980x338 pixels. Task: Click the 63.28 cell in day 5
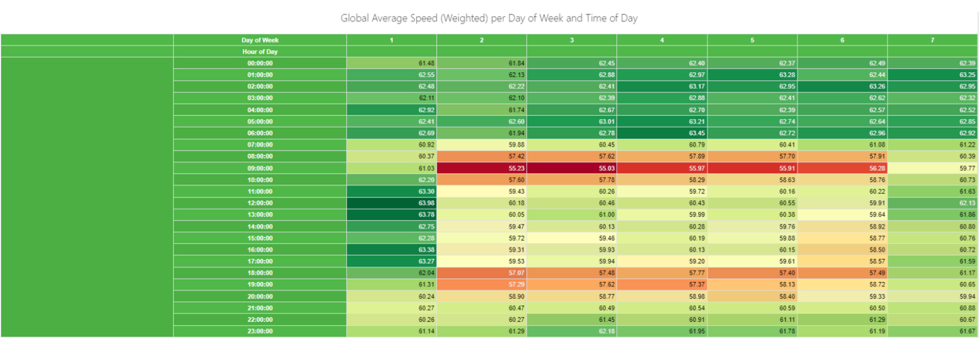[x=752, y=75]
